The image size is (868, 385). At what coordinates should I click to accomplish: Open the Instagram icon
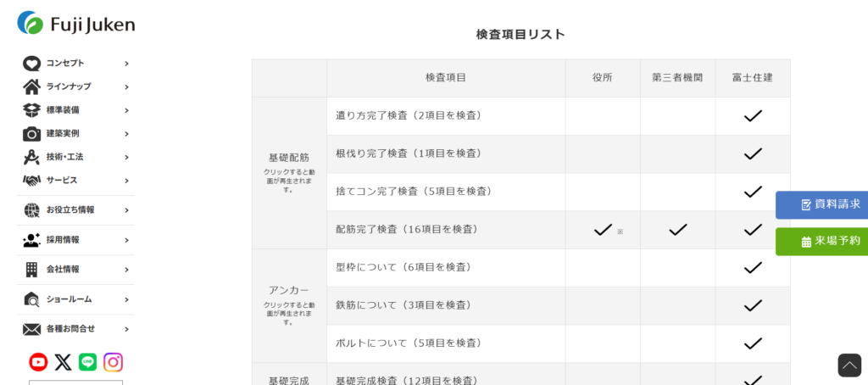pyautogui.click(x=113, y=362)
